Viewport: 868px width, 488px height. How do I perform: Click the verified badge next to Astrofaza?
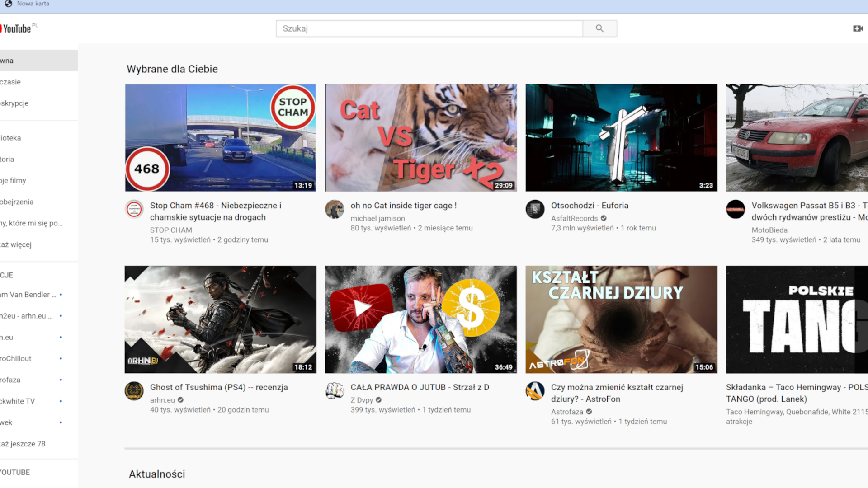pos(589,412)
